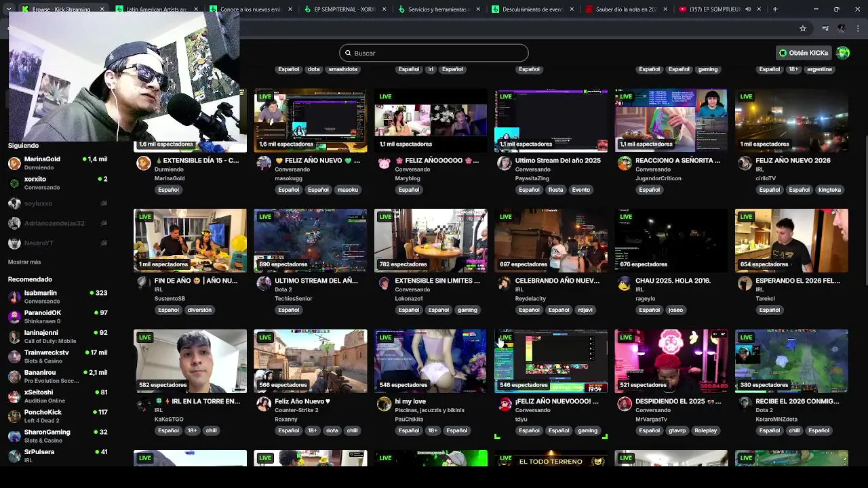
Task: Focus the Buscar search field
Action: (434, 53)
